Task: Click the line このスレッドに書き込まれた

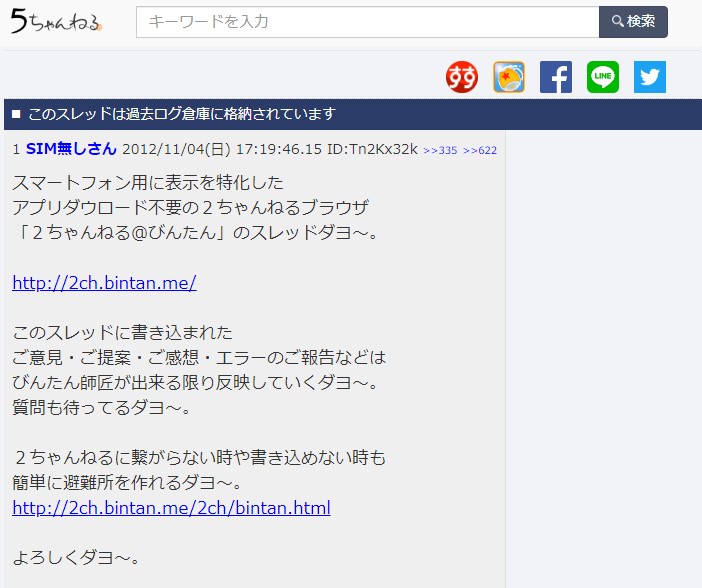Action: tap(123, 333)
